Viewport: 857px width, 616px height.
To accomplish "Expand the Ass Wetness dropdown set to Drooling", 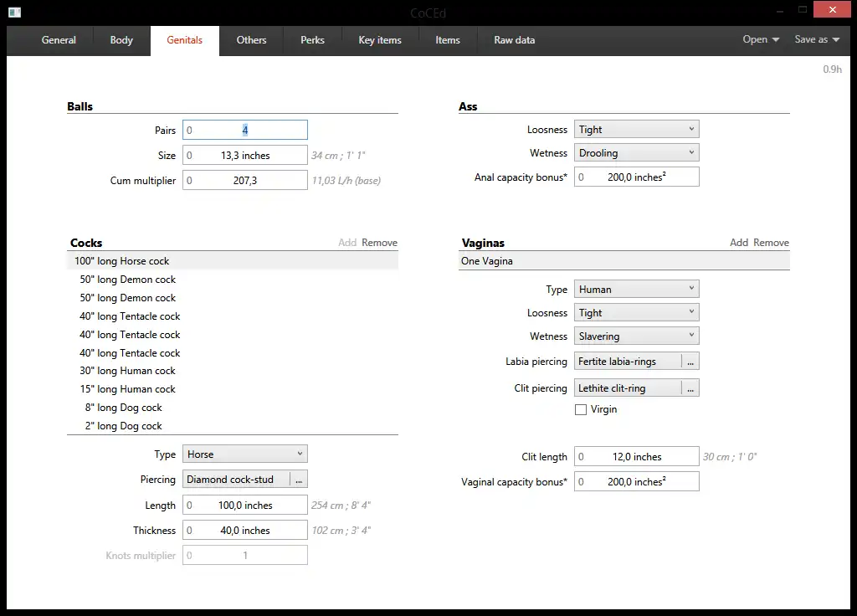I will (x=636, y=153).
